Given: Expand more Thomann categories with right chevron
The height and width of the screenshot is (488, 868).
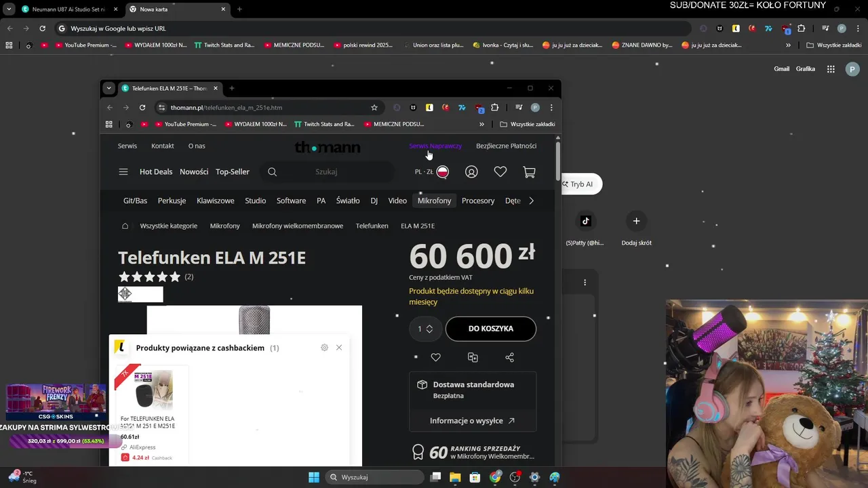Looking at the screenshot, I should click(531, 201).
